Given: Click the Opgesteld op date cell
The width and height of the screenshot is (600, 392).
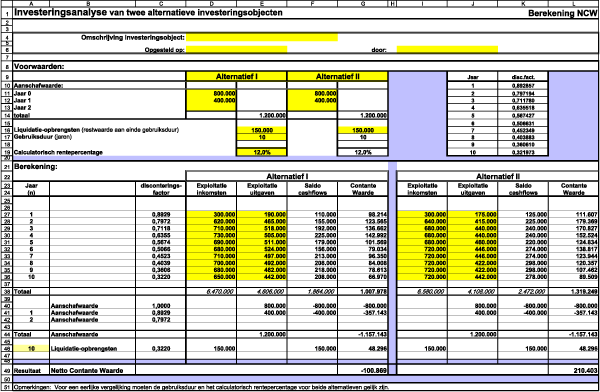Looking at the screenshot, I should click(236, 49).
